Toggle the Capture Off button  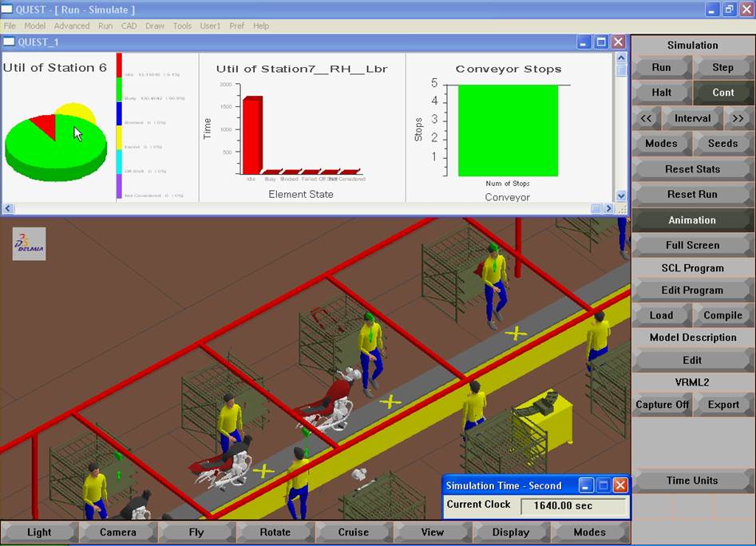pos(662,405)
